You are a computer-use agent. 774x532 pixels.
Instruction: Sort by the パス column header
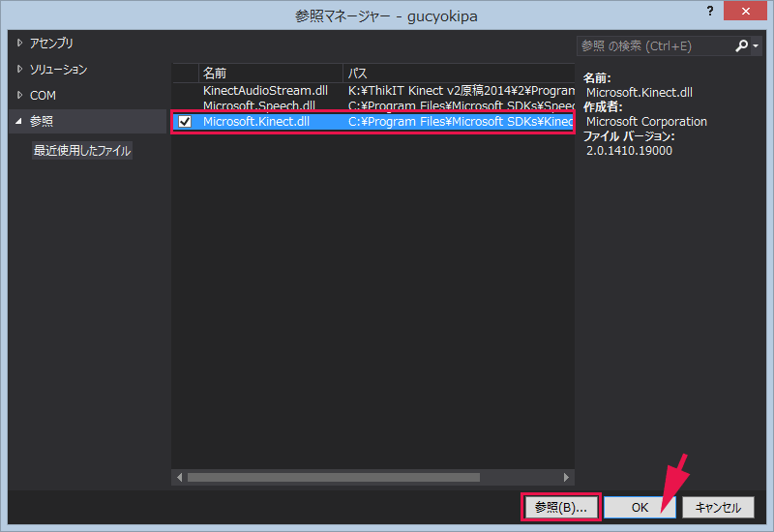click(459, 74)
